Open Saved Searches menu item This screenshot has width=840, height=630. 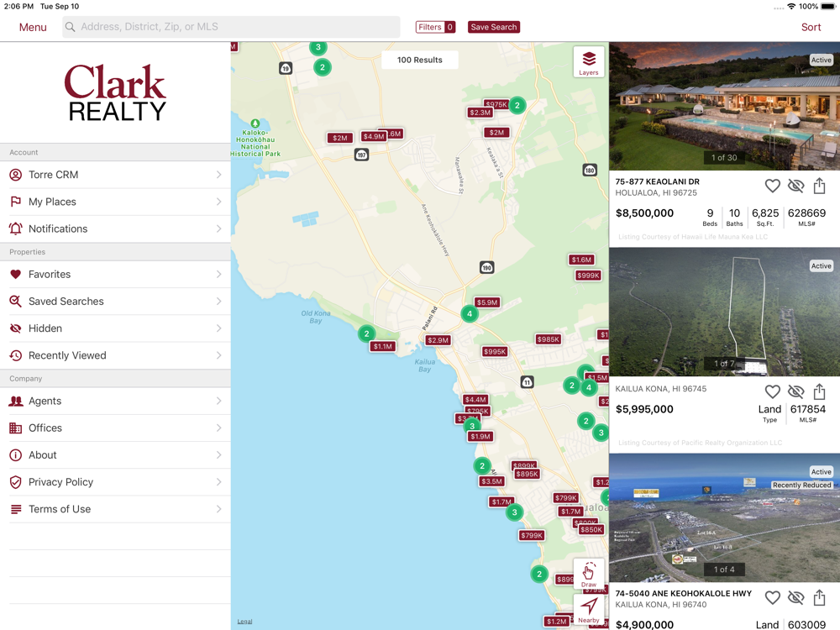[x=115, y=301]
